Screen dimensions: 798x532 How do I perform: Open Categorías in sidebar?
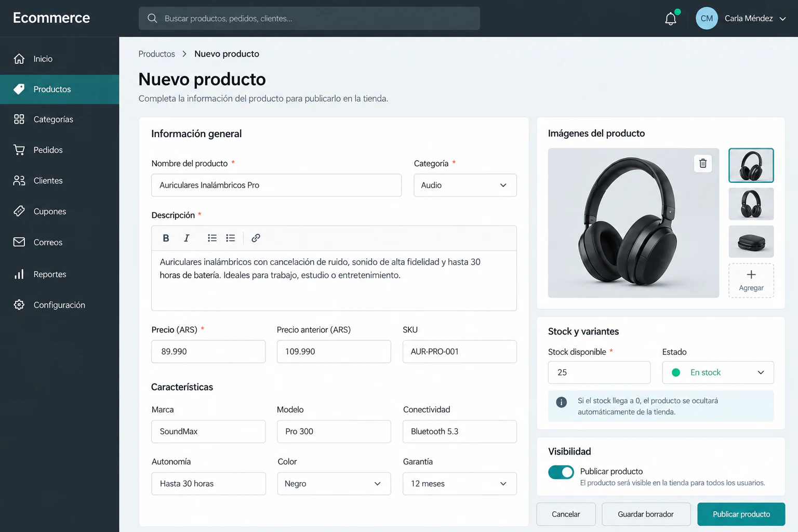click(60, 119)
